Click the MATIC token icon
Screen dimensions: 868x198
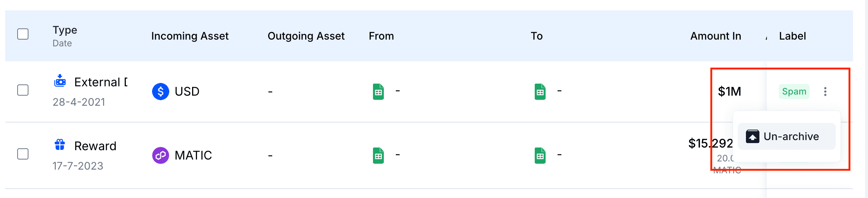click(160, 155)
